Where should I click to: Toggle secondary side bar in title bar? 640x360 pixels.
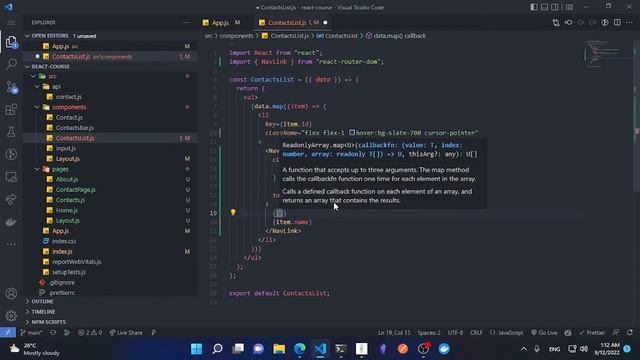point(555,7)
